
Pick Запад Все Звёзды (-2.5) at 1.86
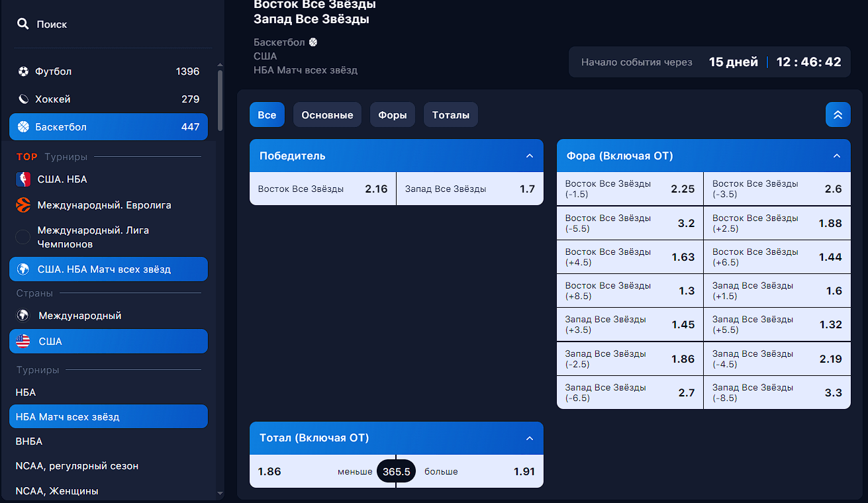coord(630,359)
